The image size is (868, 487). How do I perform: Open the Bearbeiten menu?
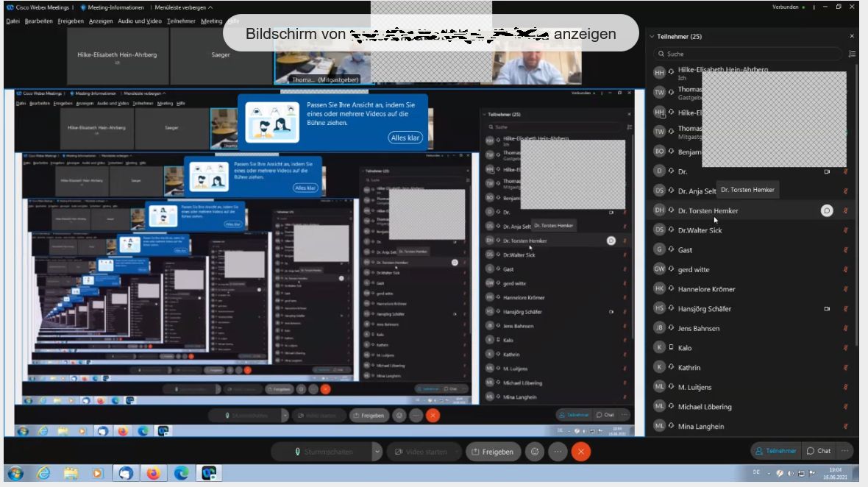tap(38, 21)
